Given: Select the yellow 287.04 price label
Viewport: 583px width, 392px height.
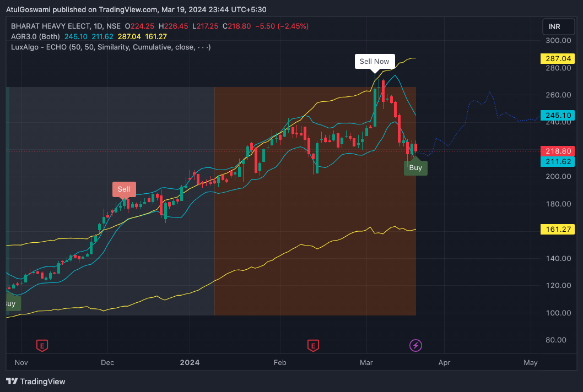Looking at the screenshot, I should coord(558,59).
